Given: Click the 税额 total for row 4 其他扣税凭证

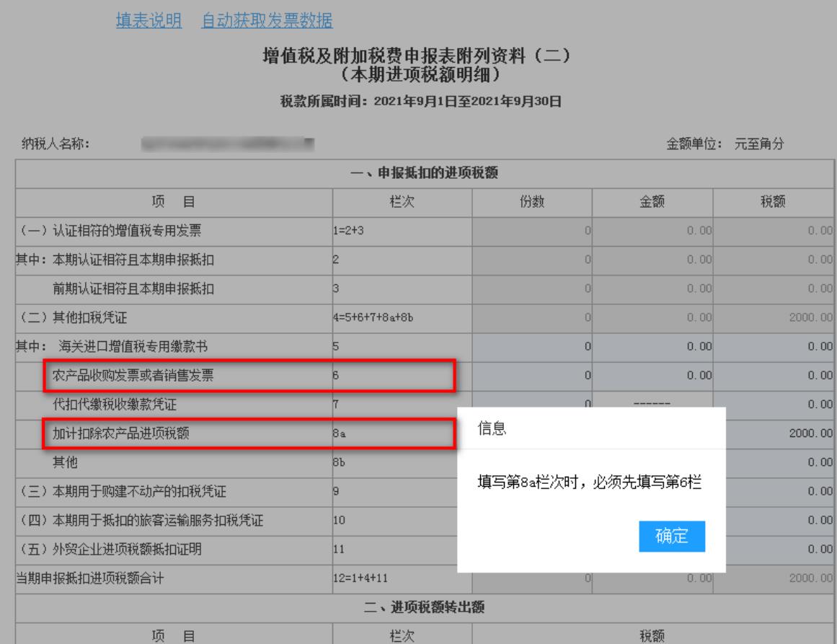Looking at the screenshot, I should tap(774, 319).
